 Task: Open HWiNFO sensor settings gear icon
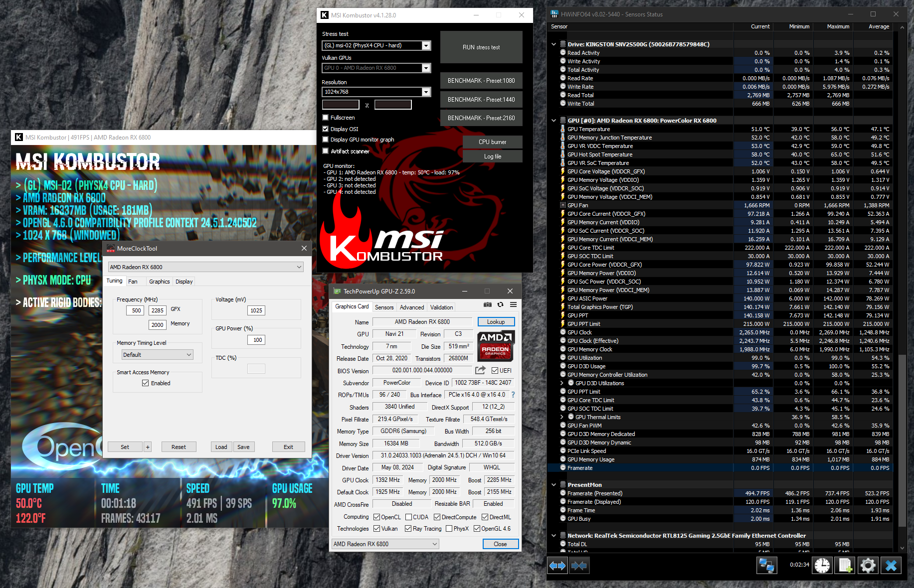[x=868, y=566]
